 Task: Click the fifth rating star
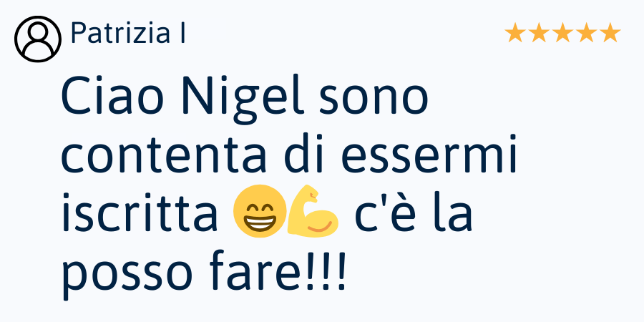(610, 33)
